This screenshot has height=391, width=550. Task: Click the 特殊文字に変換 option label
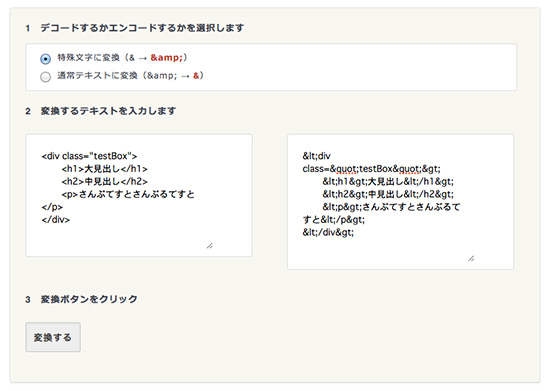click(122, 58)
